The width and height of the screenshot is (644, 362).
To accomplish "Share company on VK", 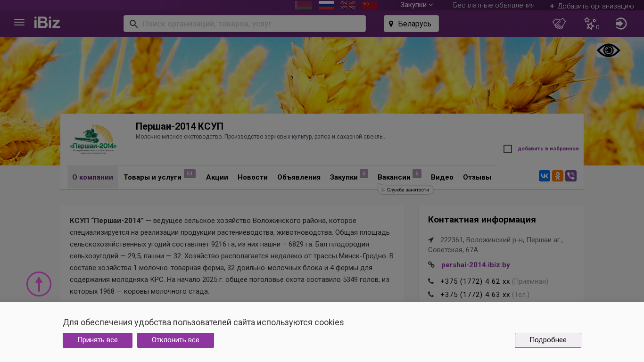I will tap(545, 176).
